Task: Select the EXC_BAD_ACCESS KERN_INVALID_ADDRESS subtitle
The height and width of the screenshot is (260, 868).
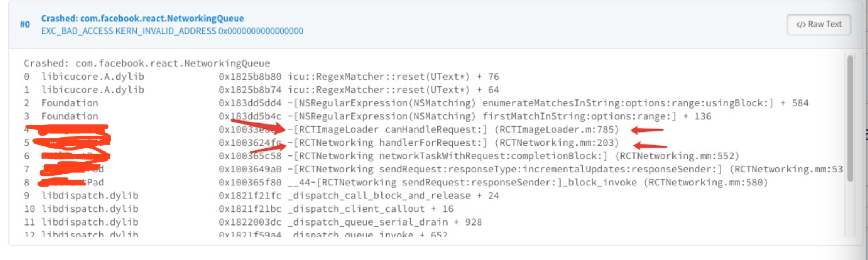Action: pyautogui.click(x=172, y=31)
